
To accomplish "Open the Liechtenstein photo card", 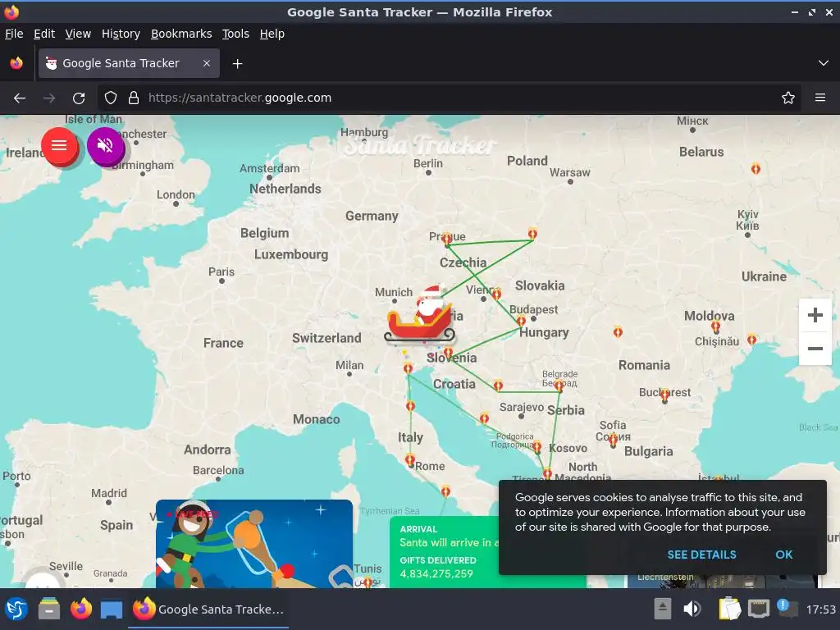I will 724,582.
